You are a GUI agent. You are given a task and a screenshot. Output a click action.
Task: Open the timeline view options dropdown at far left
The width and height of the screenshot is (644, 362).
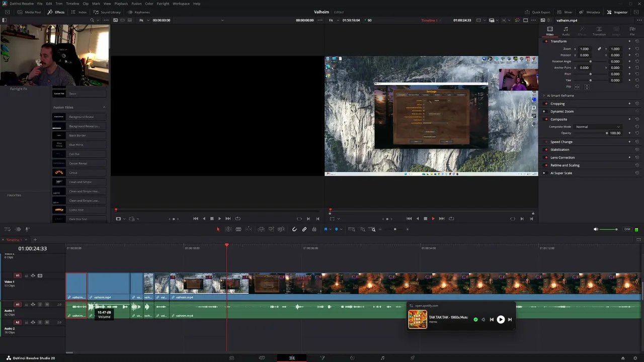[x=7, y=229]
